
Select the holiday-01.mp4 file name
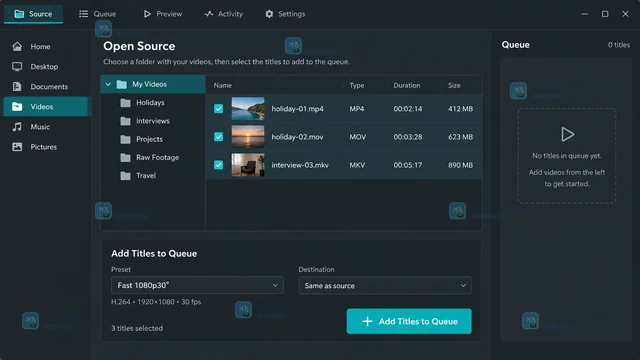298,109
